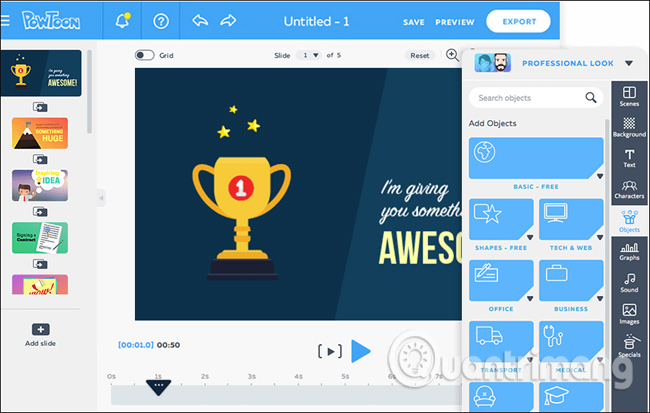Click the undo arrow
The image size is (650, 413).
point(200,20)
